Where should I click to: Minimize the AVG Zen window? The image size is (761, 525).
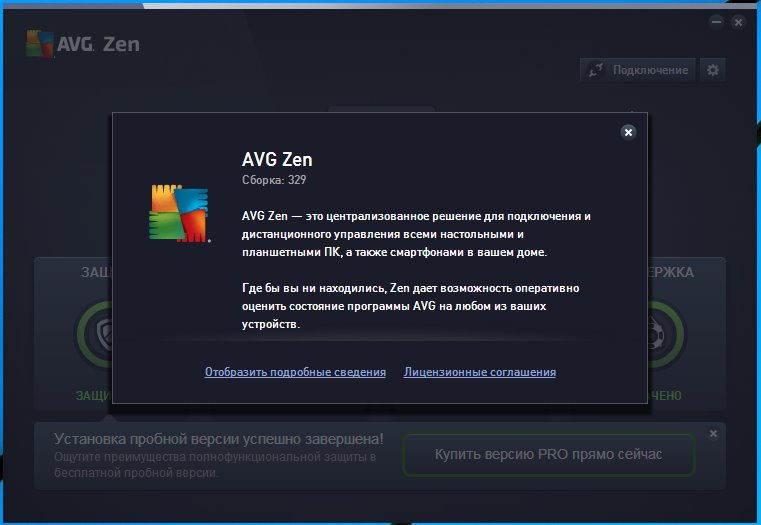coord(716,22)
